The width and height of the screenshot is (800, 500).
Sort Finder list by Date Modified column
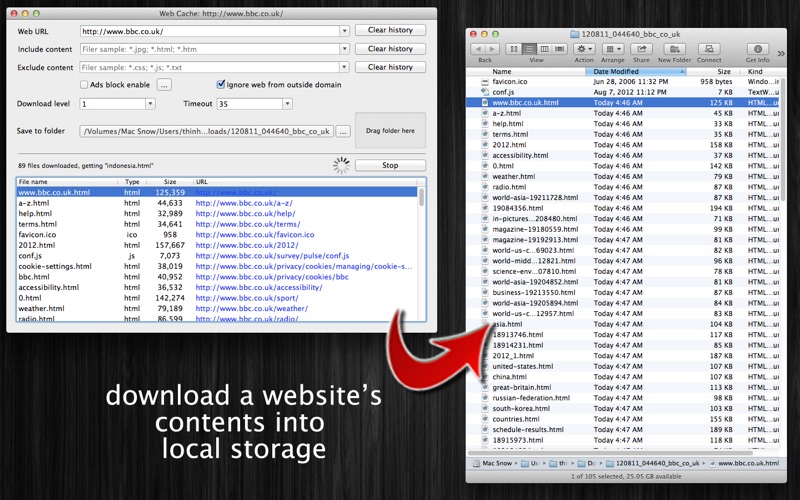636,71
